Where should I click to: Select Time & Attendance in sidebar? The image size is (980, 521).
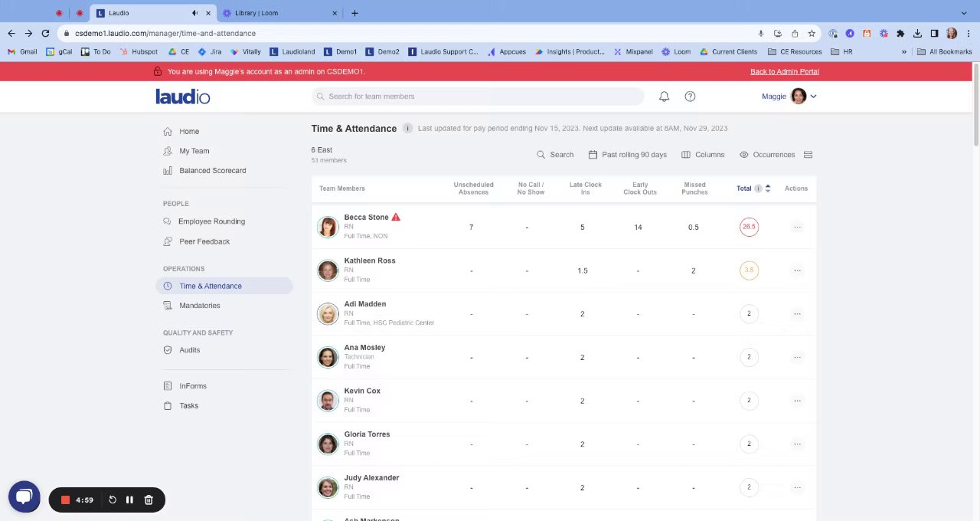[224, 286]
